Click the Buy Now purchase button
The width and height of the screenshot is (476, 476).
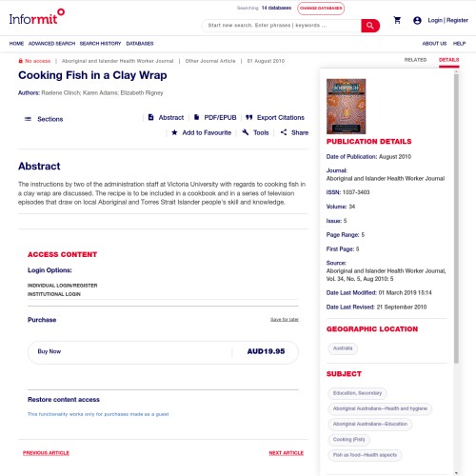[163, 352]
